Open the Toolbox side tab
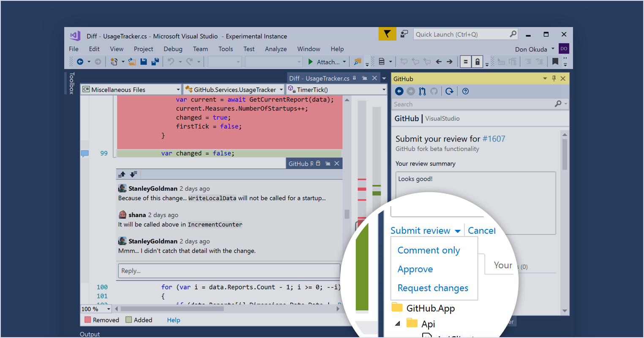 coord(71,83)
